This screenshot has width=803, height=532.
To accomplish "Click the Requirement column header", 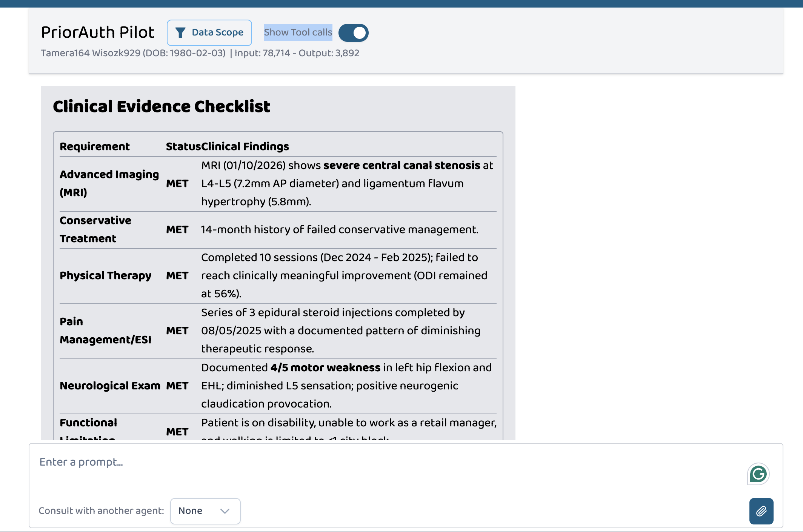I will click(95, 146).
